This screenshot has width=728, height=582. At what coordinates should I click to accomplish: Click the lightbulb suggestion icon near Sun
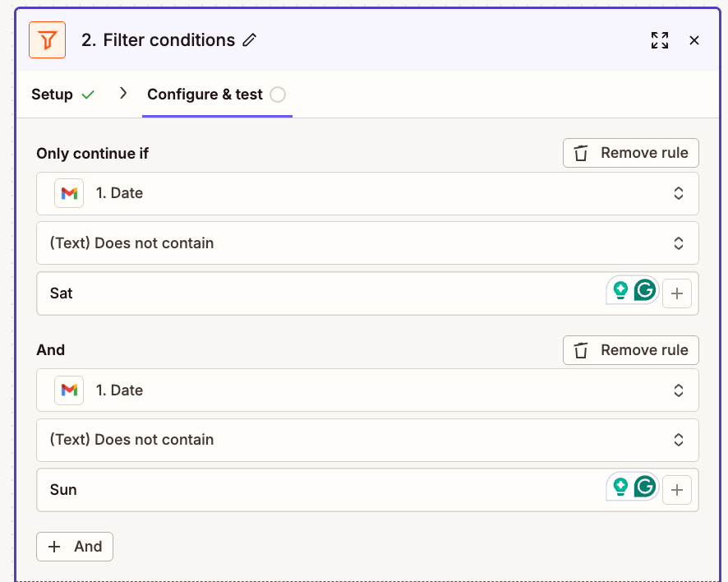[622, 487]
